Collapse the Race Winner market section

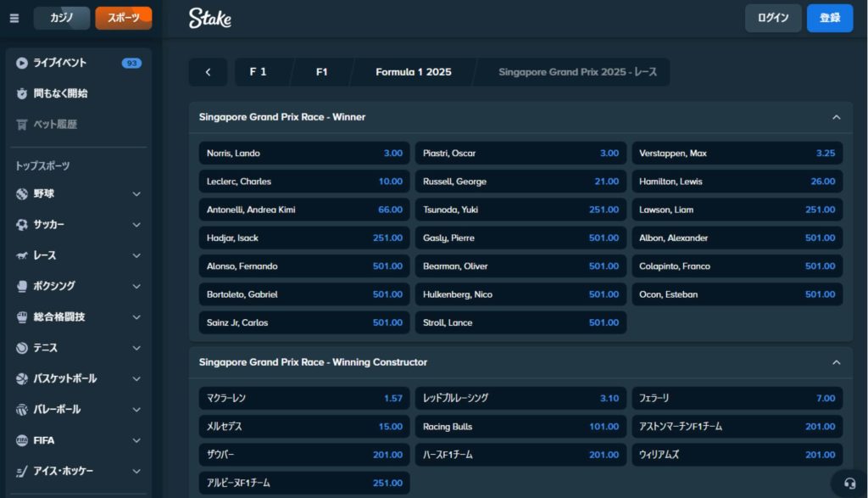point(837,117)
